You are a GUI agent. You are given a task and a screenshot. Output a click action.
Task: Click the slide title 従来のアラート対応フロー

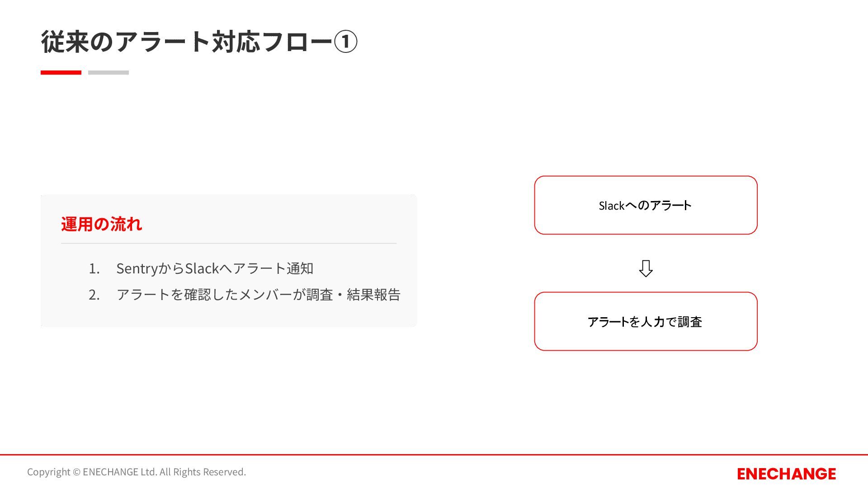click(186, 42)
